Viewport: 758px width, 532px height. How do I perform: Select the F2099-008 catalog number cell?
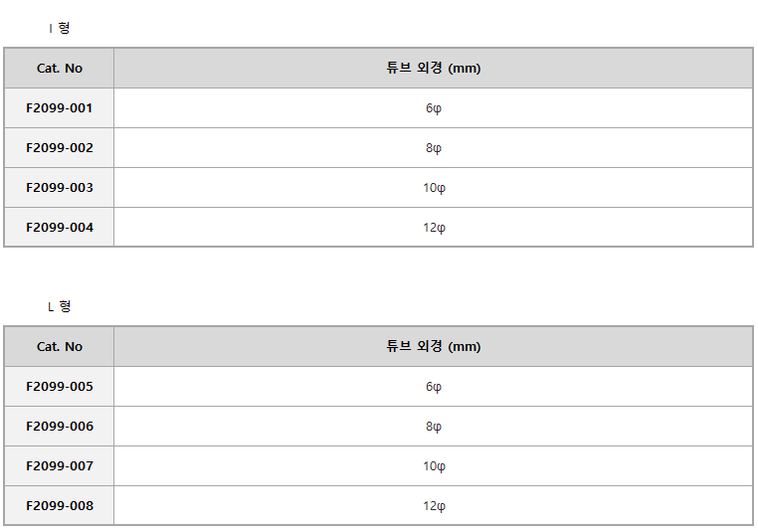(59, 505)
